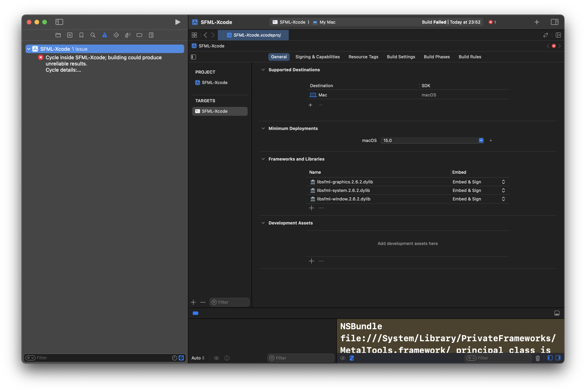
Task: Add a development asset with plus
Action: (x=311, y=261)
